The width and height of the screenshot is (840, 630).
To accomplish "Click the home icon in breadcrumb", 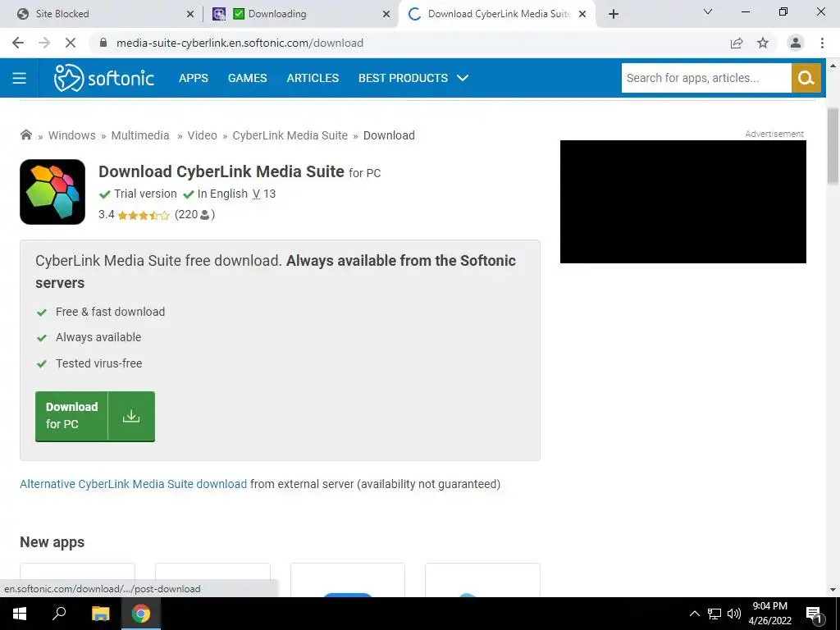I will pyautogui.click(x=25, y=135).
